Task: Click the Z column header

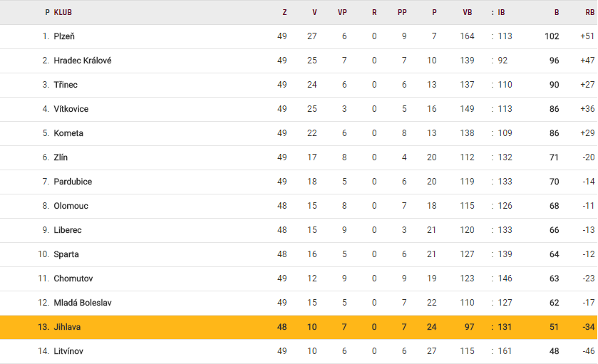Action: [x=284, y=12]
